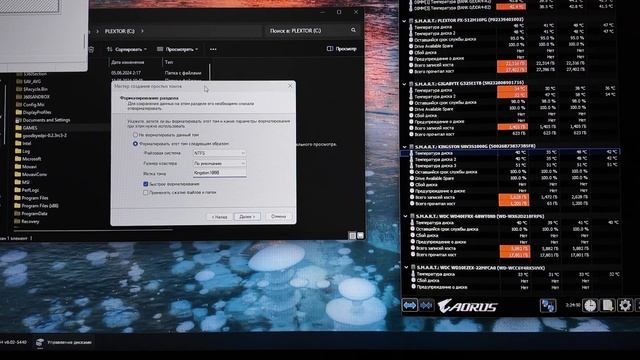The height and width of the screenshot is (360, 640).
Task: Click HWiNFO logging sheet icon
Action: click(607, 305)
